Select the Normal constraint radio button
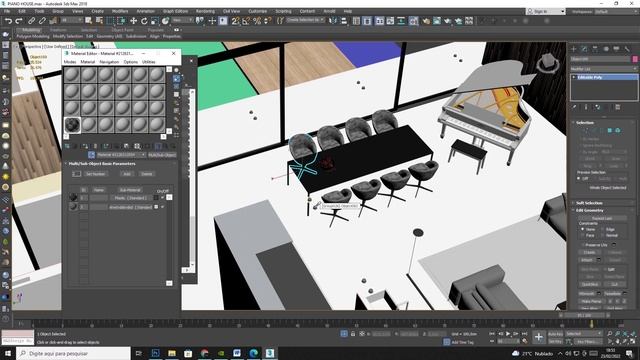Screen dimensions: 640x360 coord(603,236)
